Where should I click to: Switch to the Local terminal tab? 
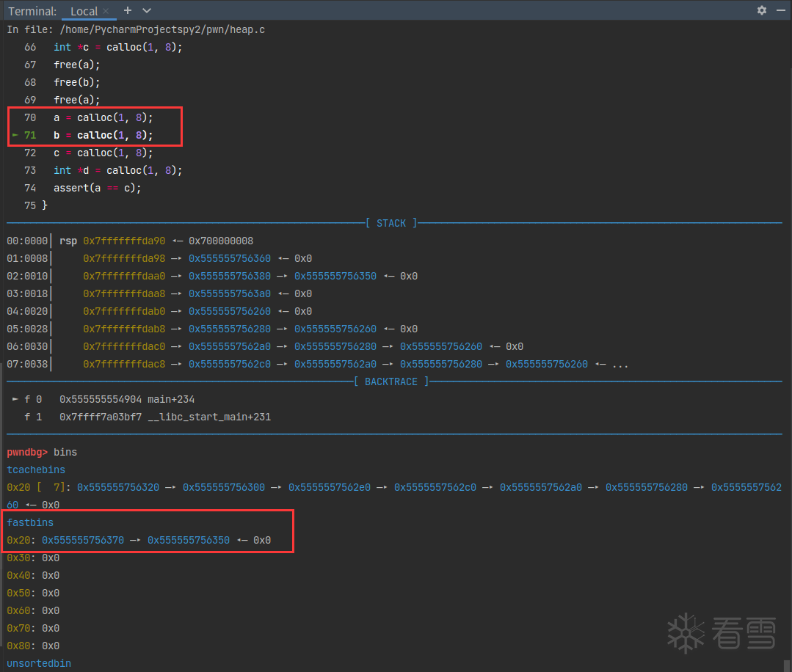(x=84, y=11)
